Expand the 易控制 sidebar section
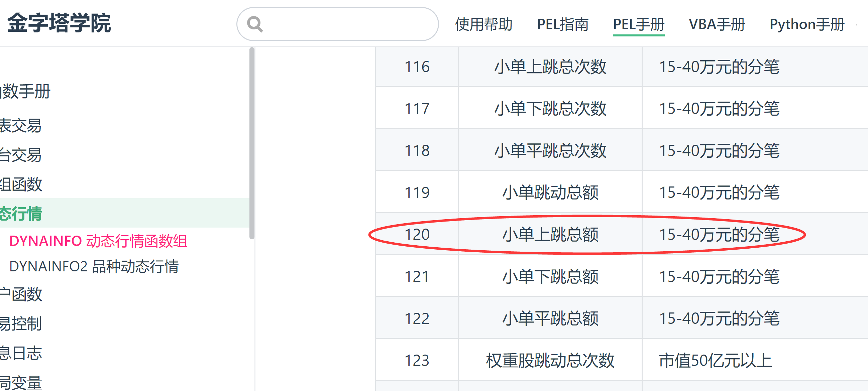Viewport: 868px width, 391px height. coord(21,323)
